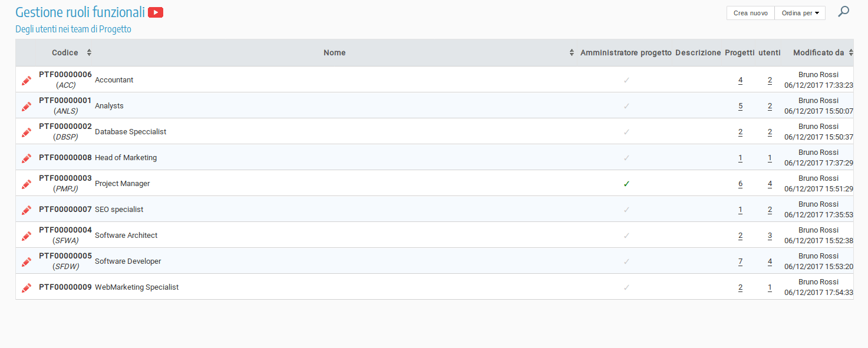Expand the Ordina per dropdown
Viewport: 868px width, 348px height.
coord(800,13)
